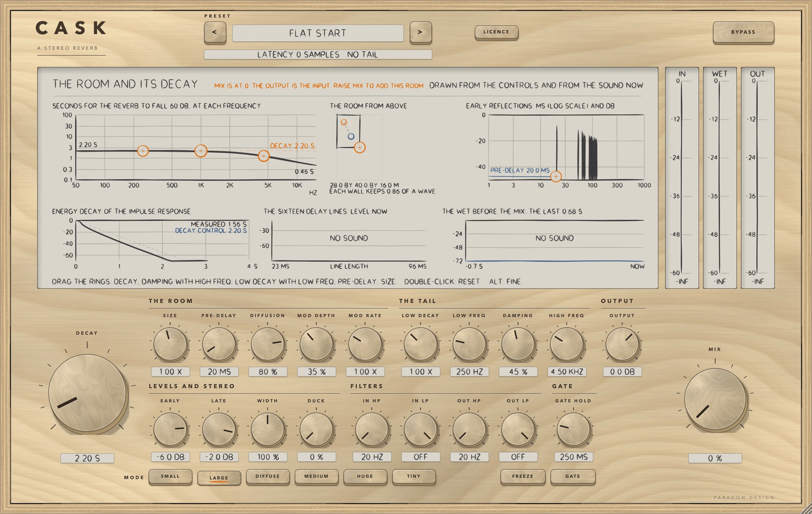Select the LARGE mode button

coord(219,477)
